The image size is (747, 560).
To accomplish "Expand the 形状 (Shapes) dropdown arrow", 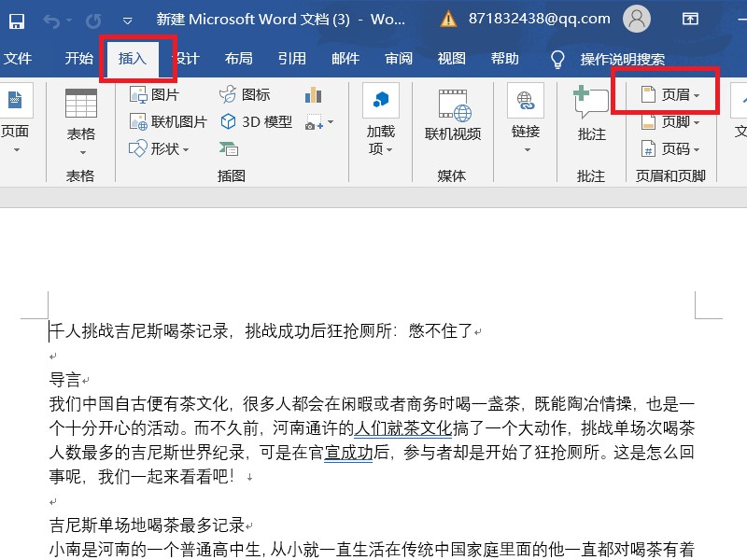I will pyautogui.click(x=184, y=148).
